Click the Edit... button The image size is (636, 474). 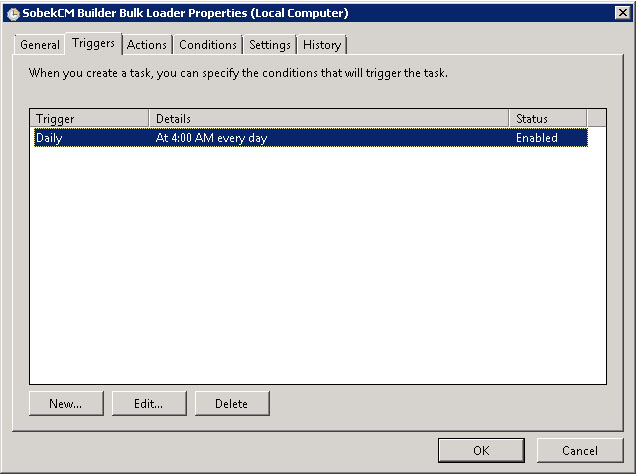click(149, 403)
